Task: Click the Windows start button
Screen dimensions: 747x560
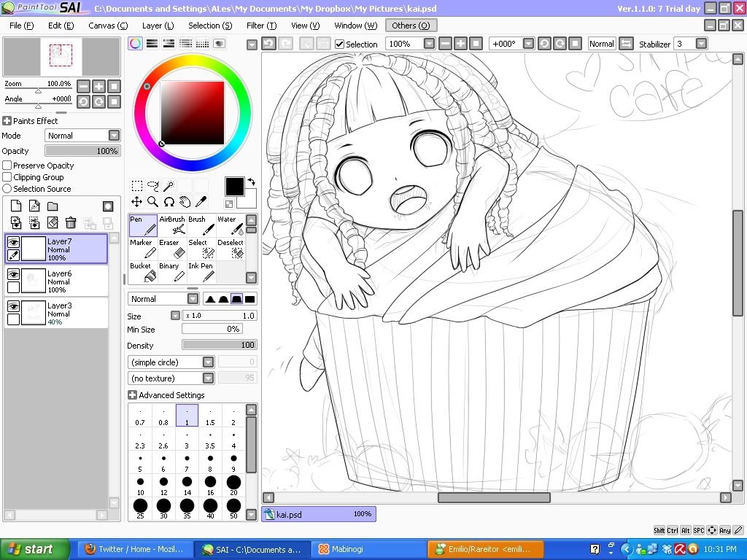Action: [34, 550]
